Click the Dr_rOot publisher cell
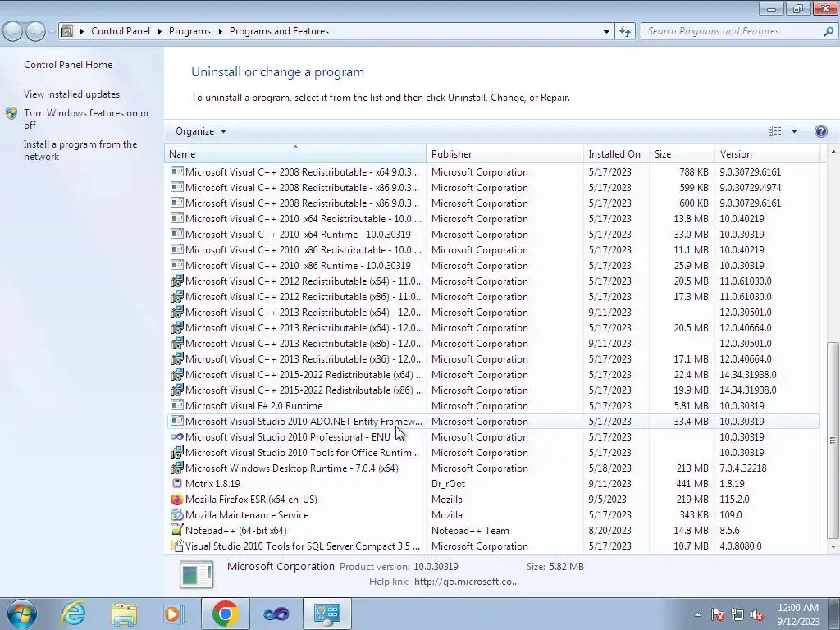The height and width of the screenshot is (630, 840). pyautogui.click(x=449, y=484)
